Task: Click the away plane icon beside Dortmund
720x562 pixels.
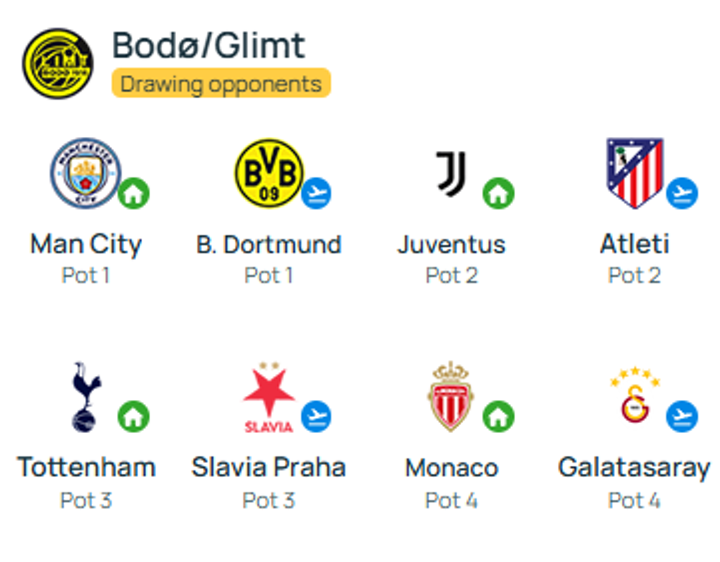Action: pos(316,192)
